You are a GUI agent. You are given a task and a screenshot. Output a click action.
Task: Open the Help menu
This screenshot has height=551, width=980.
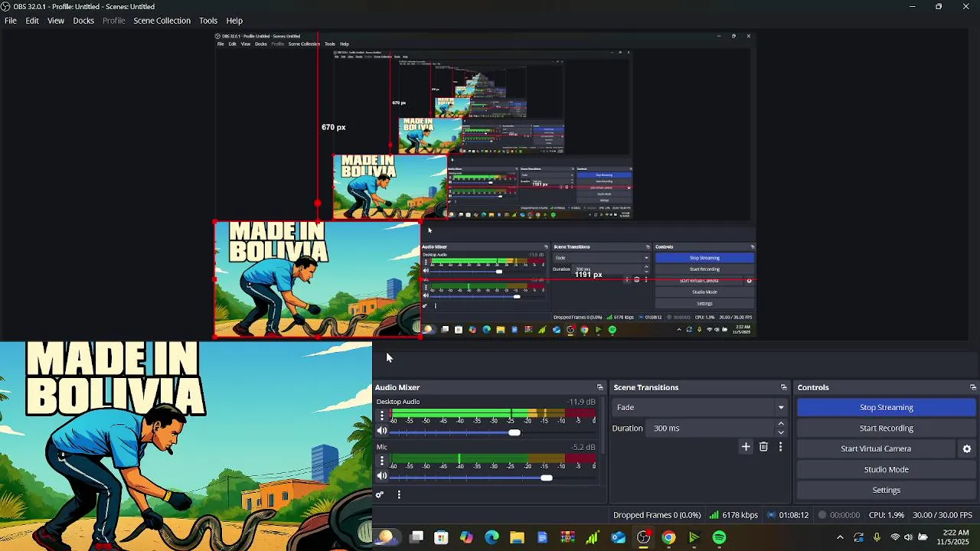[234, 21]
